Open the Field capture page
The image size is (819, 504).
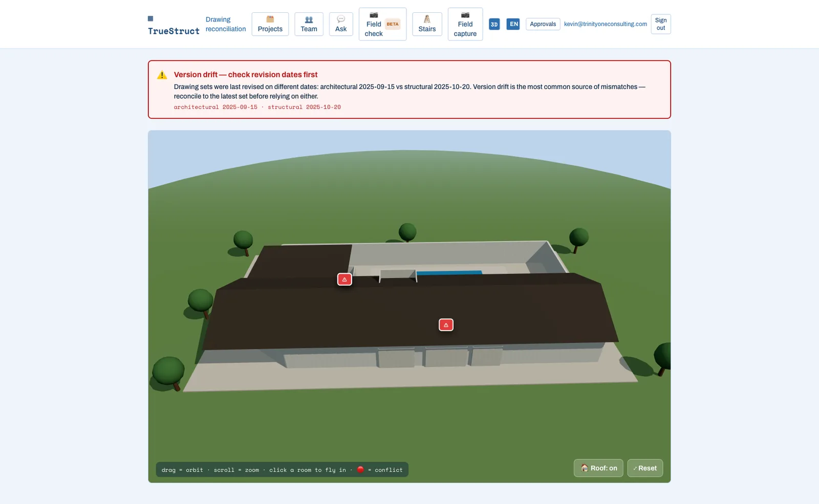point(465,24)
